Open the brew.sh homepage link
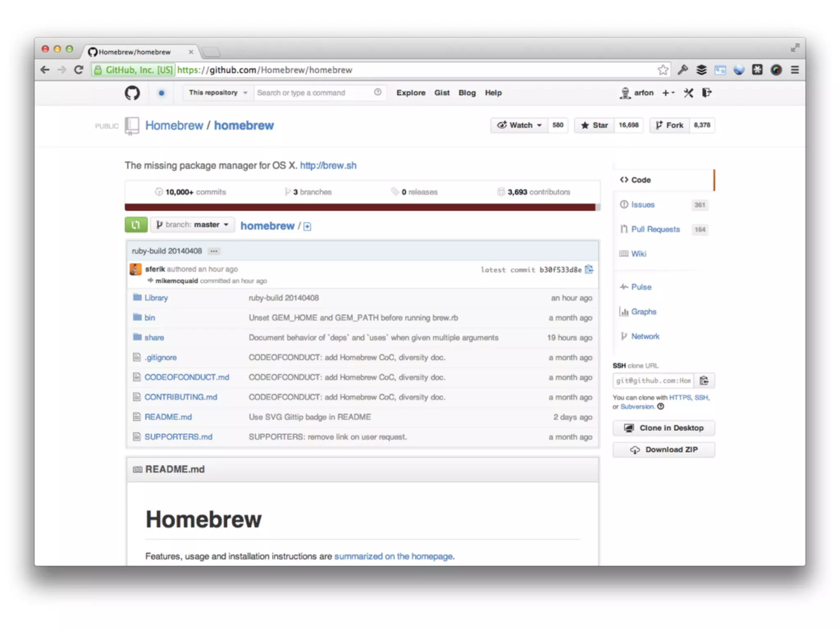This screenshot has width=840, height=630. click(328, 166)
